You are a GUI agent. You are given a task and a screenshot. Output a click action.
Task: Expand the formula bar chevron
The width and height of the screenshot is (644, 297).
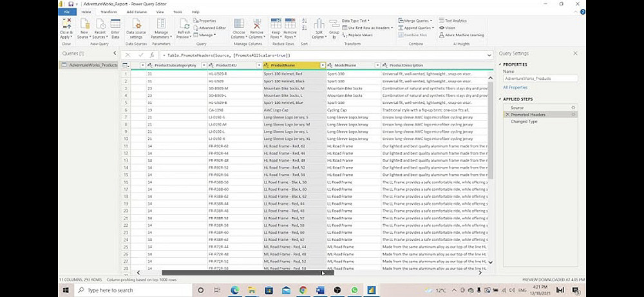pyautogui.click(x=489, y=55)
